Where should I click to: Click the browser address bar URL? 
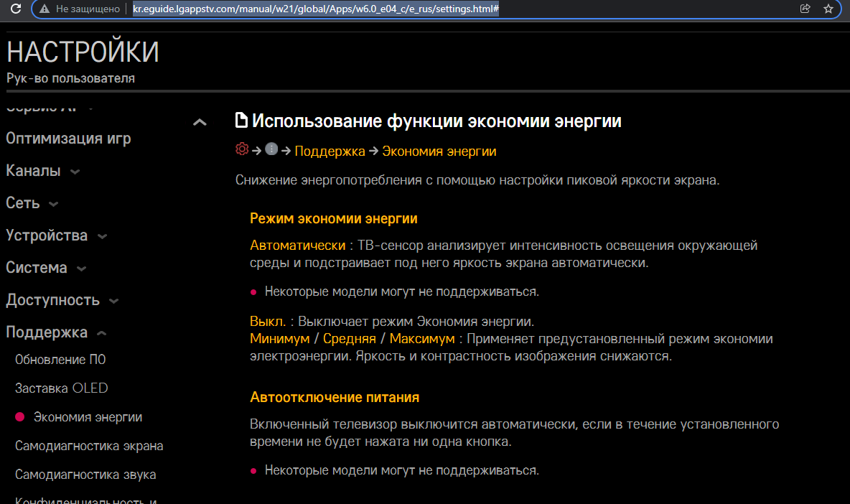[316, 9]
